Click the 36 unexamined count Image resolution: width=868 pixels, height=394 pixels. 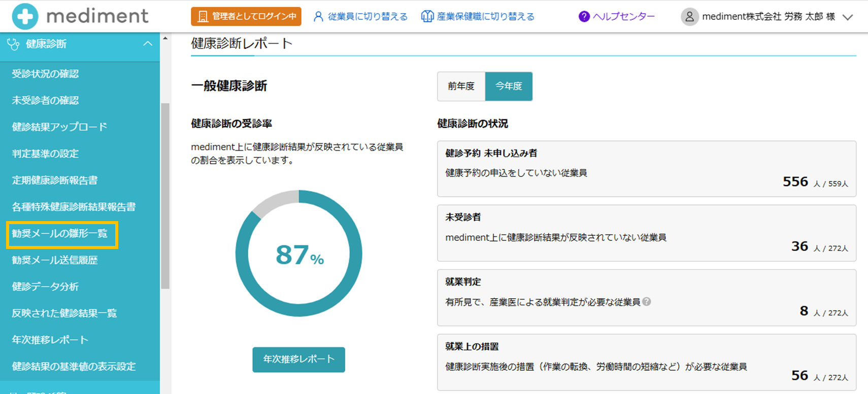(x=799, y=246)
